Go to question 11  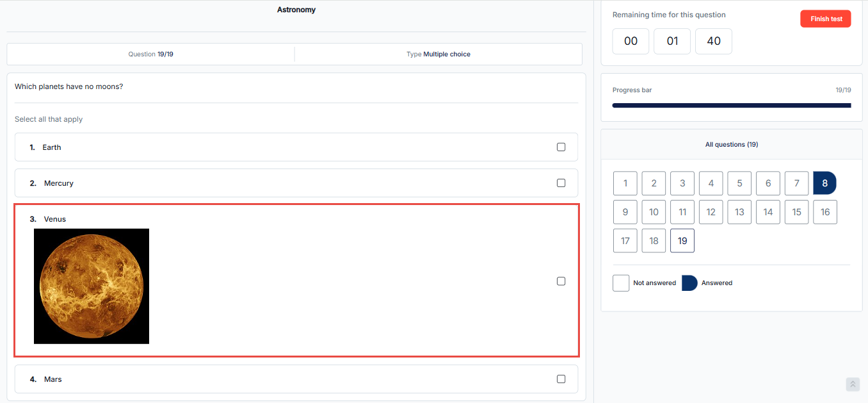click(682, 212)
